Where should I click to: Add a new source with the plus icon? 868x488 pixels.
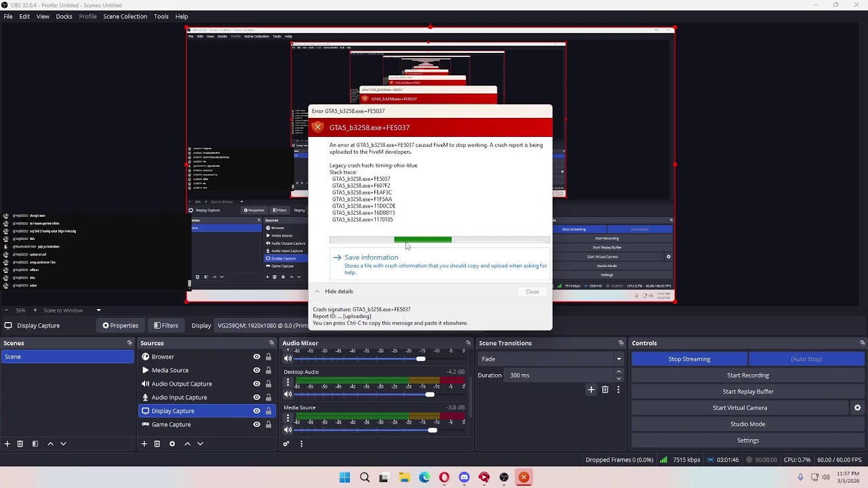[x=144, y=444]
